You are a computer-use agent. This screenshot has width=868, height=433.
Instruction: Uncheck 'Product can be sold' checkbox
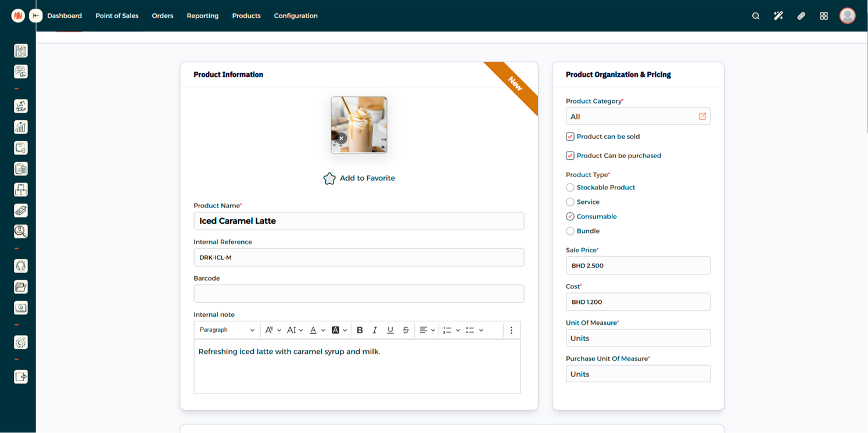click(x=570, y=137)
